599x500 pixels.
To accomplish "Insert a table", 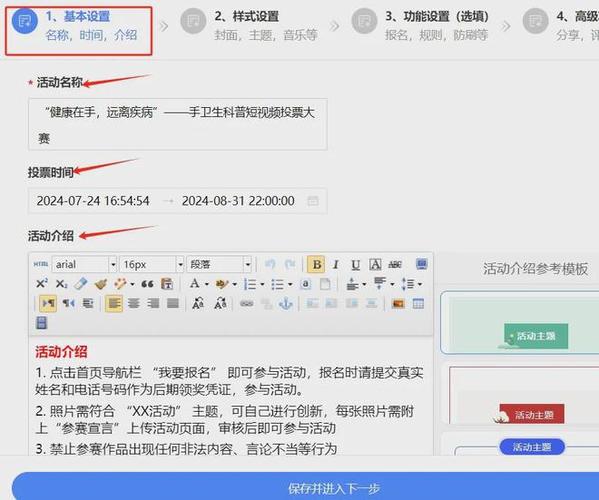I will point(418,304).
